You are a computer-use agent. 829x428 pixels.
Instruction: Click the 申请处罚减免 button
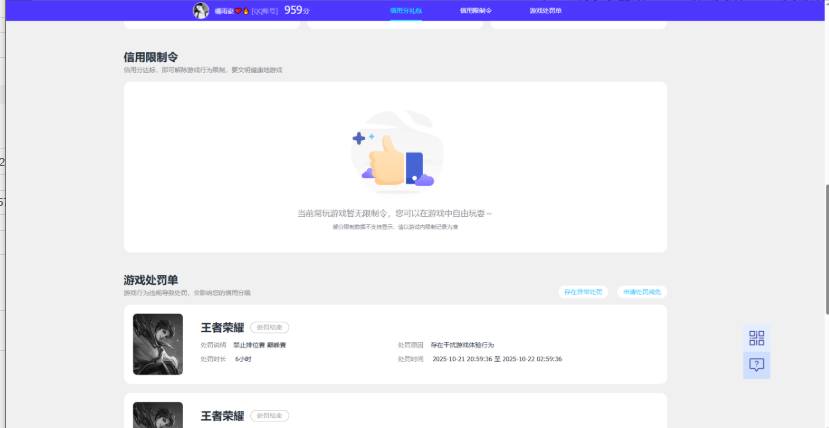point(642,292)
